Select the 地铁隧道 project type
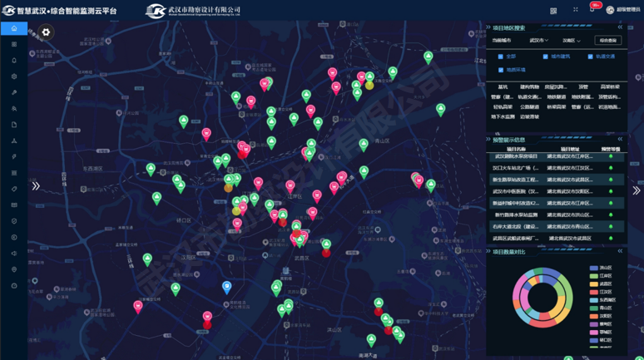 [x=556, y=97]
